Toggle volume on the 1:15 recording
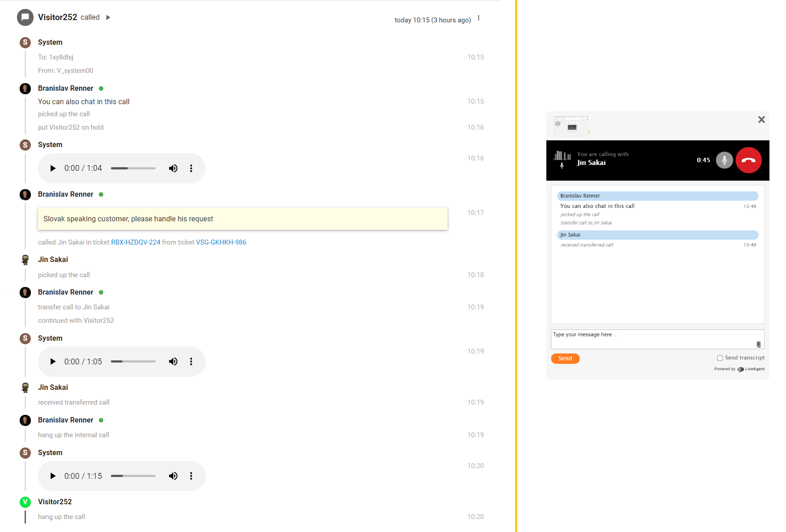Viewport: 786px width, 532px height. click(173, 476)
